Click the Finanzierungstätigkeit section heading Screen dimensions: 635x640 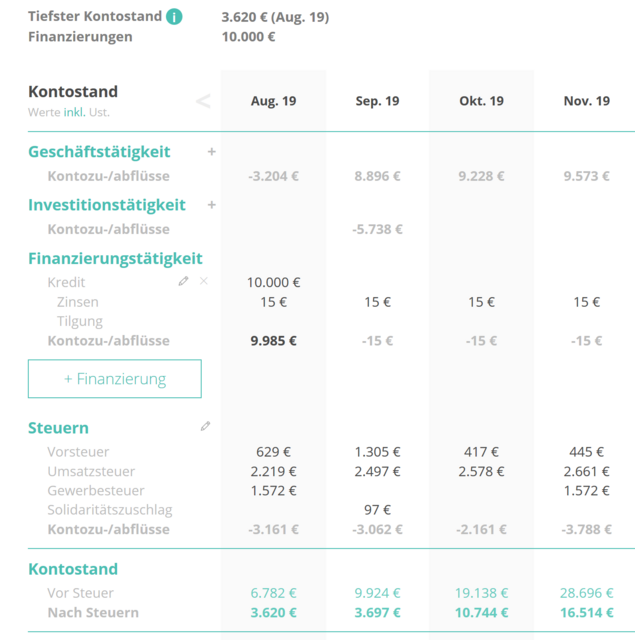tap(115, 258)
